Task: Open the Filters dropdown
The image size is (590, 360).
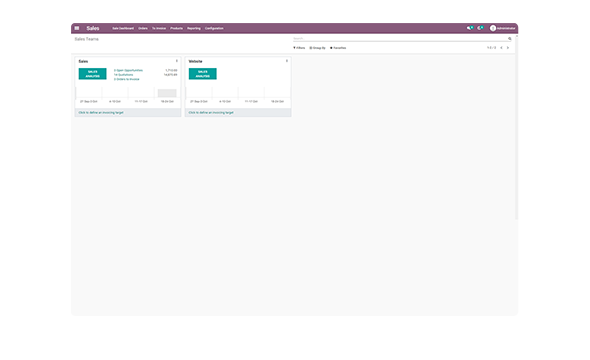Action: (299, 48)
